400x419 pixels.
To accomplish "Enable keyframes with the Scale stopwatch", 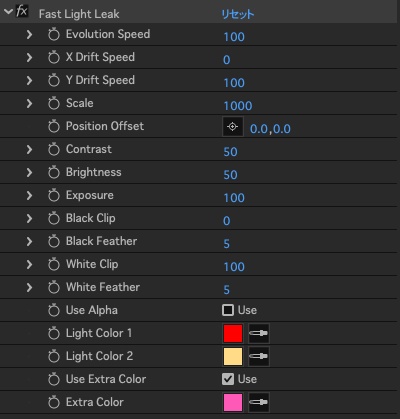I will coord(54,103).
